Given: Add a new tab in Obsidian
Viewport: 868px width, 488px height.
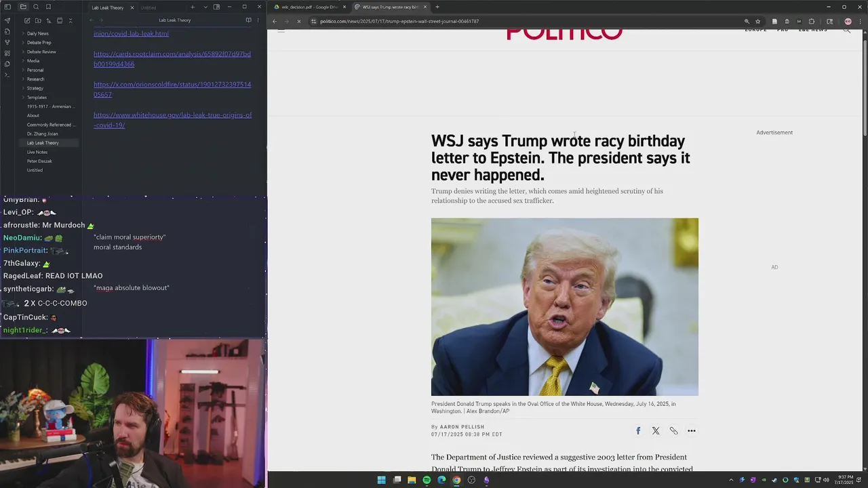Looking at the screenshot, I should click(193, 7).
